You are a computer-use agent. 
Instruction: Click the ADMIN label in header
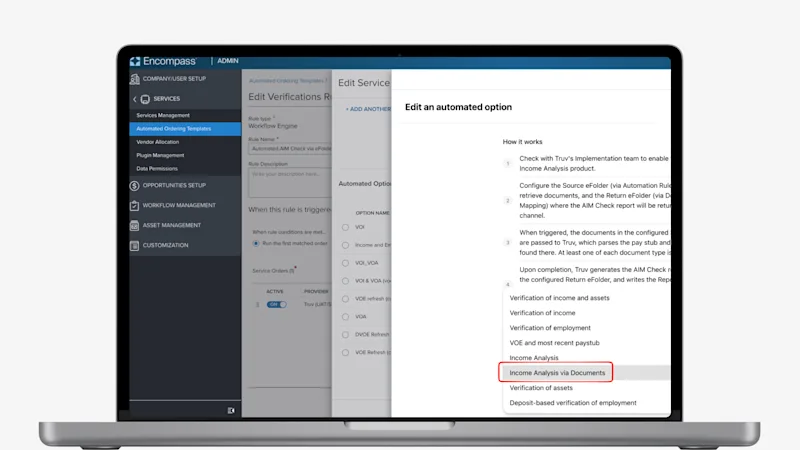228,61
